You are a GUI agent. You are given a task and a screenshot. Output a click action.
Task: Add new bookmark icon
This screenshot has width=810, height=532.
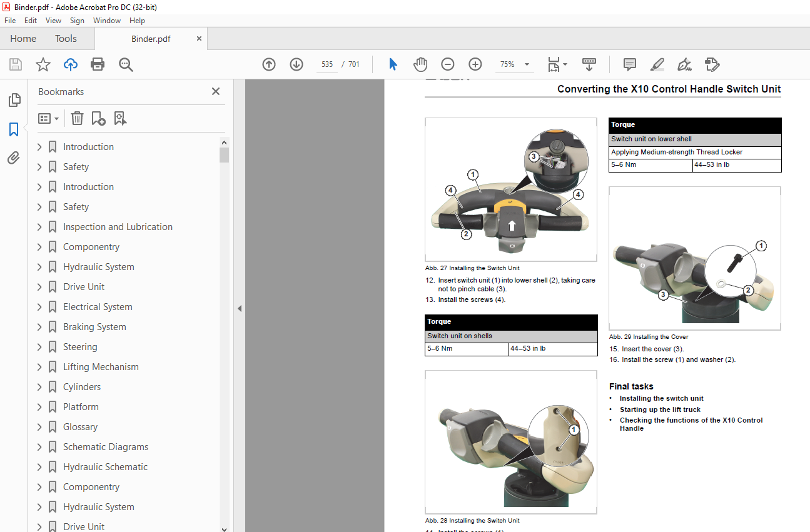98,118
